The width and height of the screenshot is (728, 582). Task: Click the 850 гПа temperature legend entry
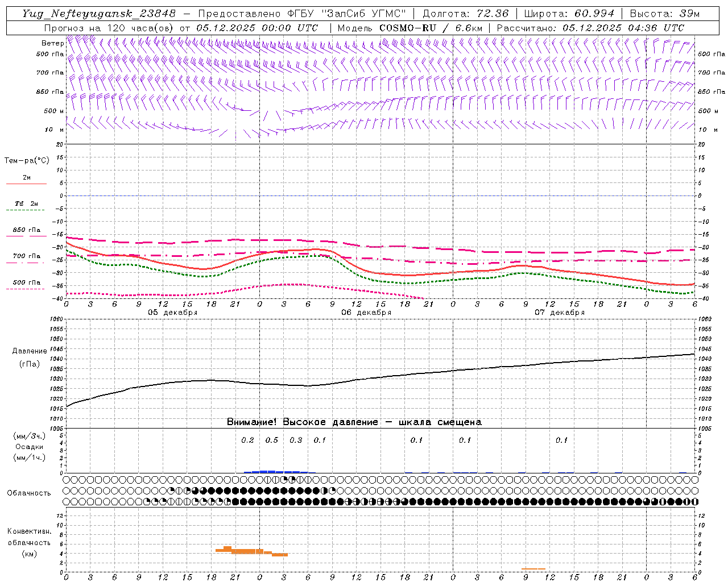coord(26,230)
